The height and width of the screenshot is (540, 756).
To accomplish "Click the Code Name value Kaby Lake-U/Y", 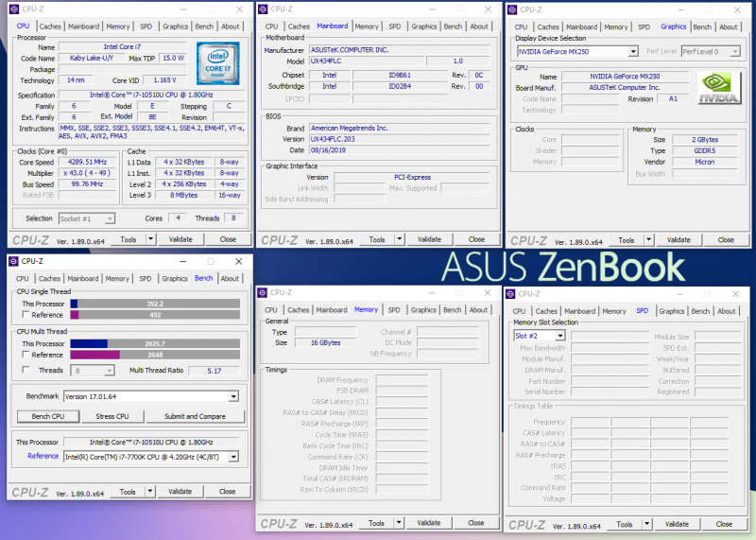I will [x=92, y=58].
